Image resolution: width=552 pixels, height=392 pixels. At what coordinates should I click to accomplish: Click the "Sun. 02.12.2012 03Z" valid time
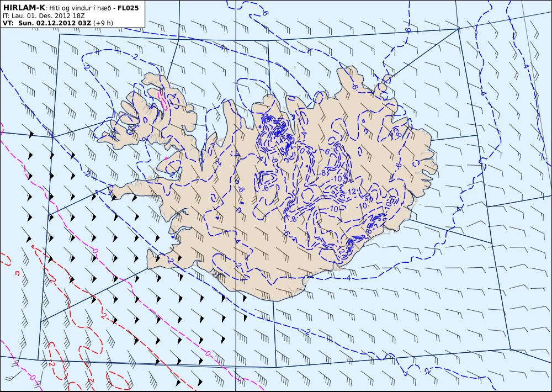54,23
